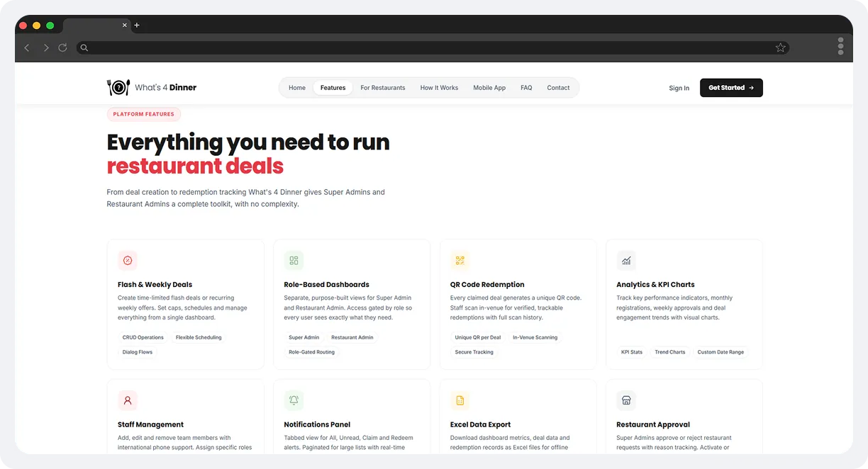
Task: Click the Excel Data Export file icon
Action: [460, 400]
